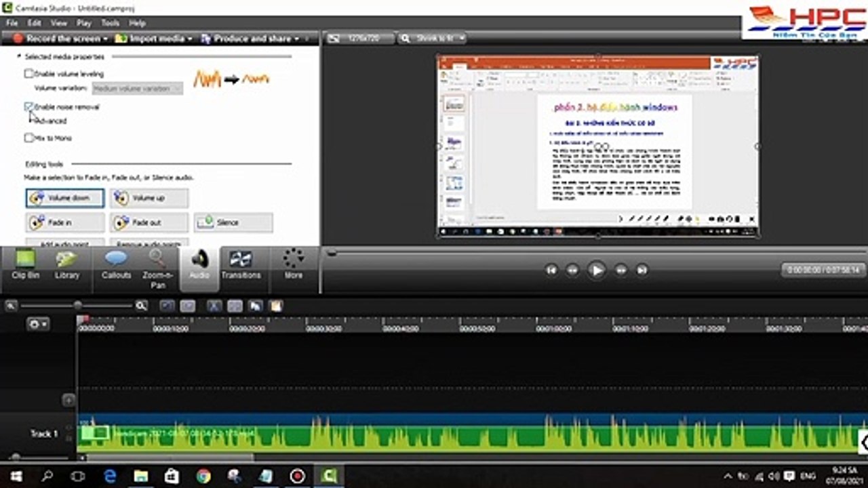Expand the Import media dropdown arrow
Viewport: 868px width, 488px height.
pyautogui.click(x=189, y=39)
